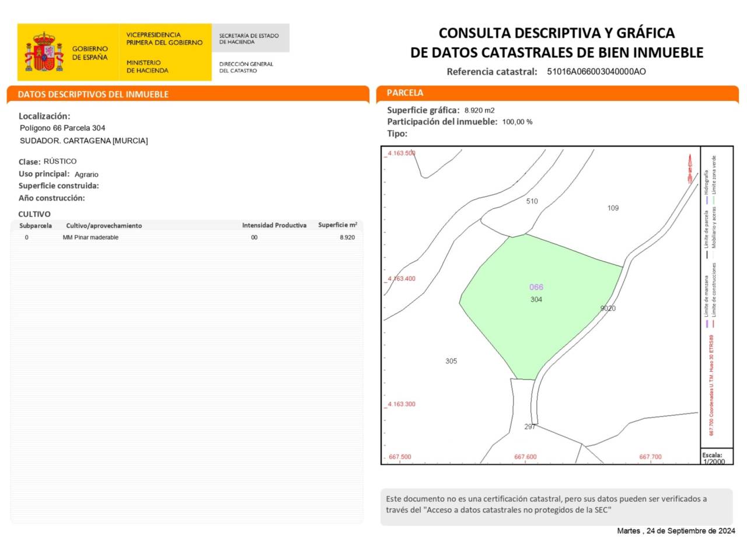Click the '4.163.500' coordinate label
This screenshot has height=560, width=747.
[x=402, y=153]
